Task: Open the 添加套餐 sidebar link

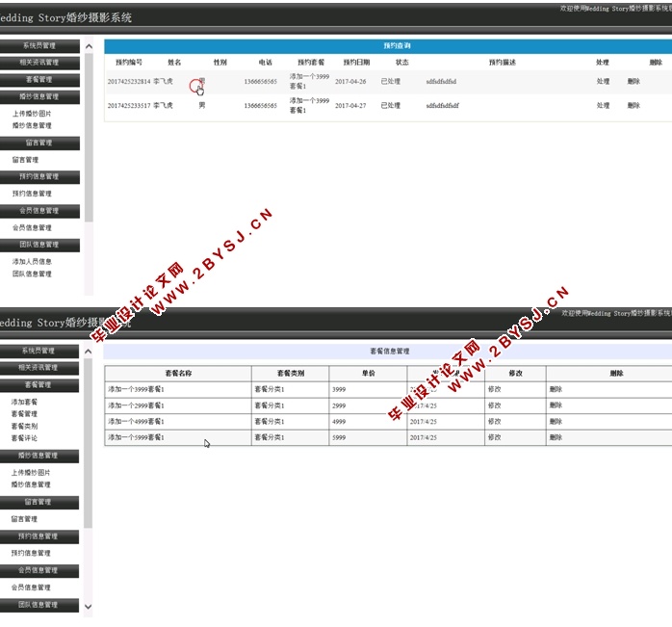Action: click(24, 402)
